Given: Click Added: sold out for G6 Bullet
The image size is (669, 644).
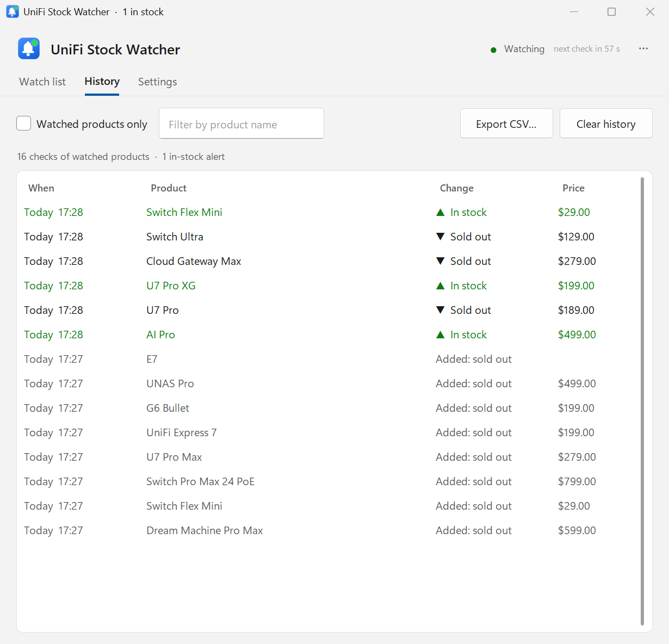Looking at the screenshot, I should click(x=474, y=408).
